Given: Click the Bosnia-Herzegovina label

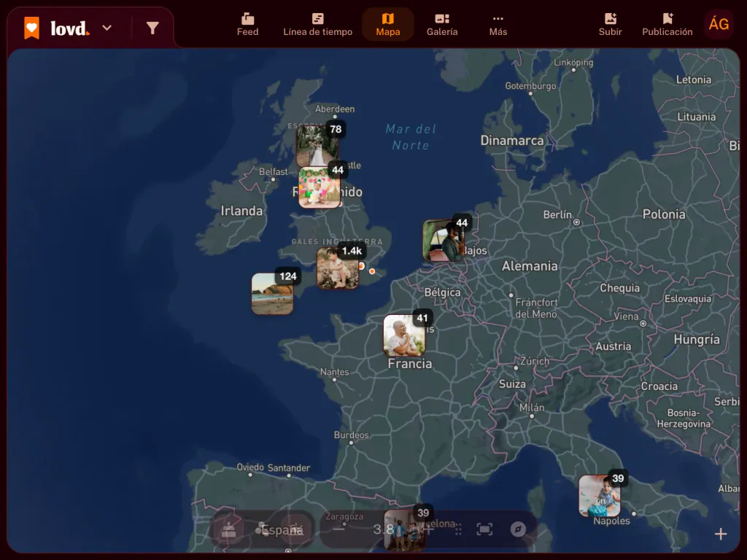Looking at the screenshot, I should [684, 418].
